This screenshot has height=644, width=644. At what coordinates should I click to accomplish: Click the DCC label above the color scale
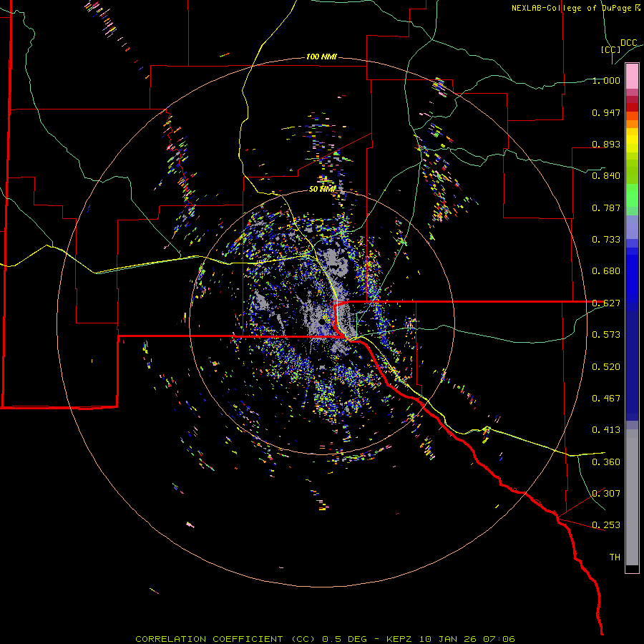(628, 43)
